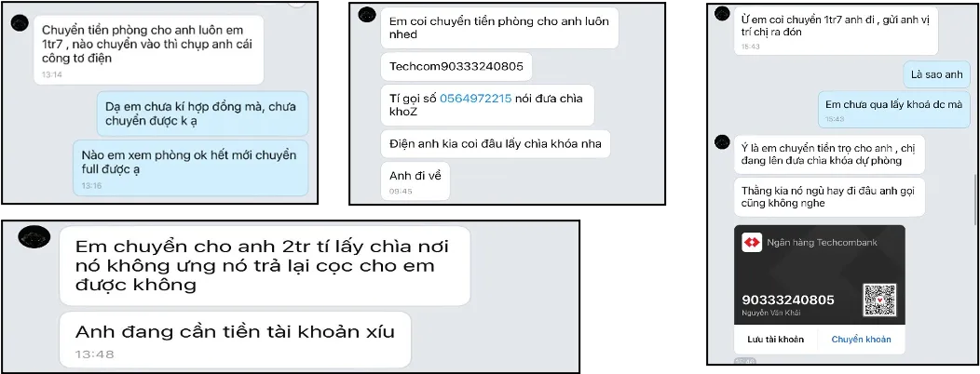Select the 'Anh đi về' message bubble
This screenshot has width=980, height=374.
coord(415,181)
